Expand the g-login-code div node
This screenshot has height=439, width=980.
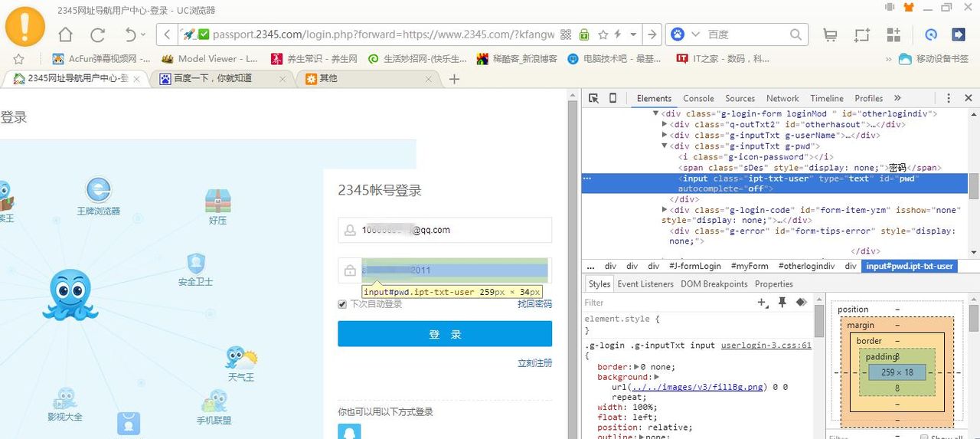(665, 210)
